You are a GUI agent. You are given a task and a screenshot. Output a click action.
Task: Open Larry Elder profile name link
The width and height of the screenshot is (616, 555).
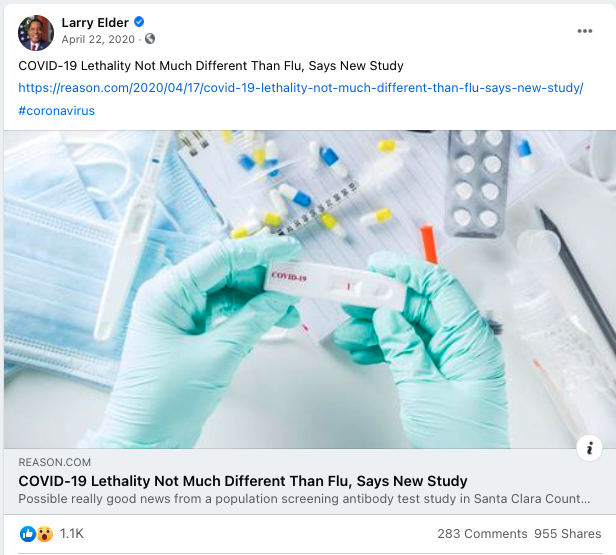pos(95,23)
